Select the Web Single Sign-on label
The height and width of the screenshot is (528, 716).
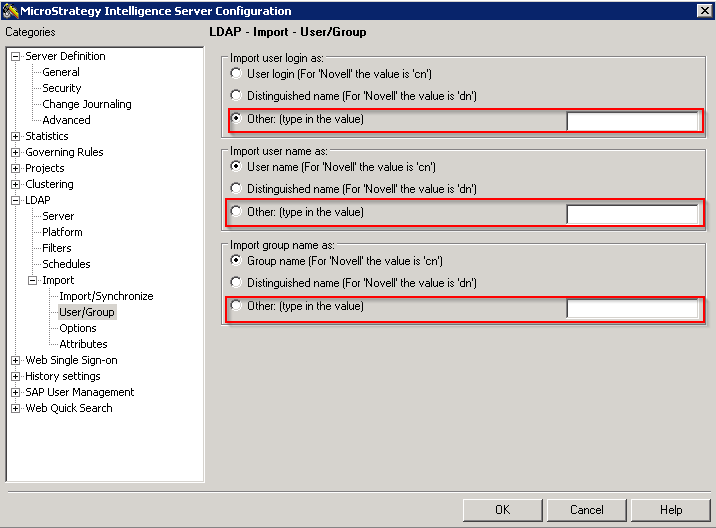[71, 360]
